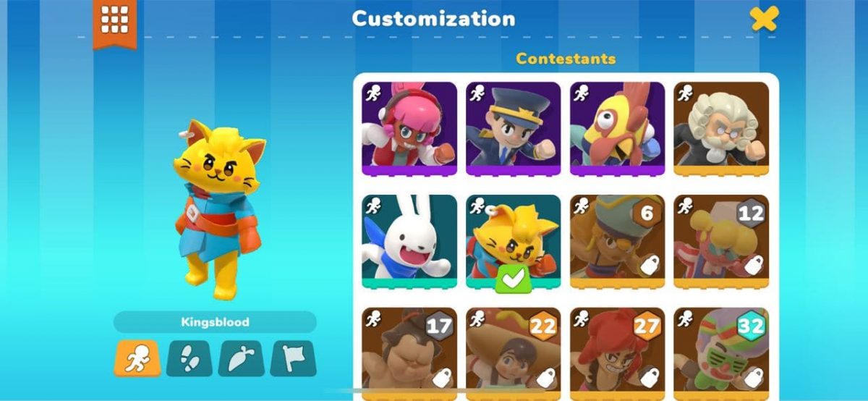This screenshot has height=401, width=868.
Task: Select the flag category tab
Action: click(x=294, y=358)
